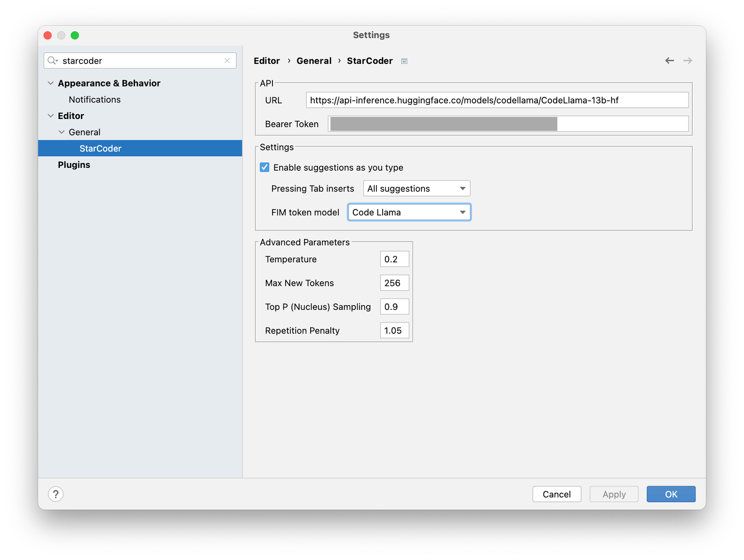Click the Top P Sampling field
The width and height of the screenshot is (744, 560).
394,307
